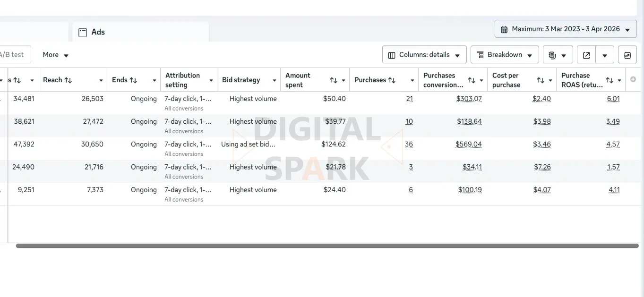Open the reports icon dropdown
Image resolution: width=644 pixels, height=297 pixels.
pyautogui.click(x=558, y=55)
